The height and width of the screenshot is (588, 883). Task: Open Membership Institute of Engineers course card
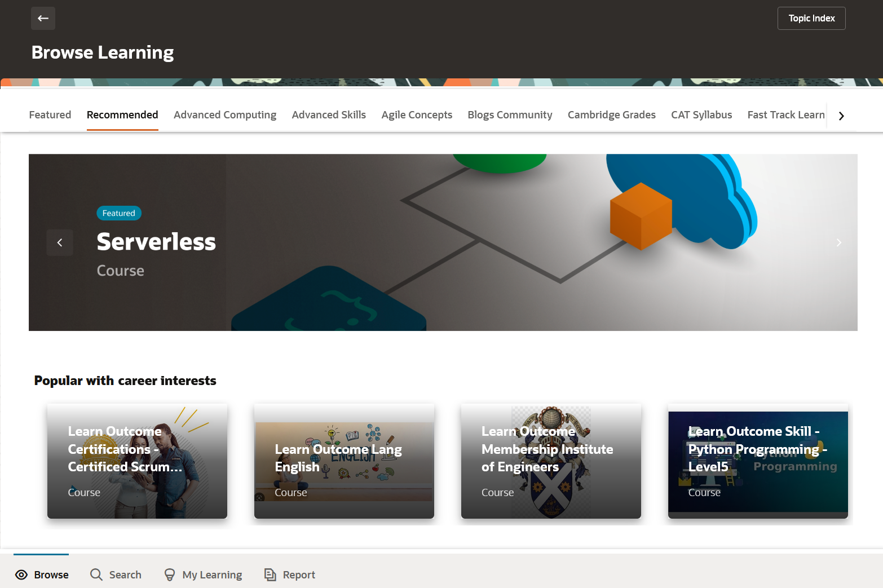click(x=551, y=461)
